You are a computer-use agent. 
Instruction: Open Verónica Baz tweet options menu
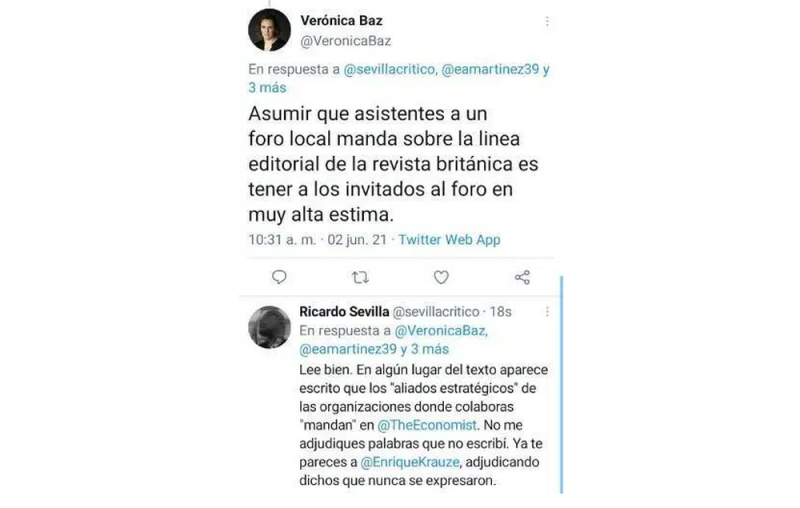(547, 21)
